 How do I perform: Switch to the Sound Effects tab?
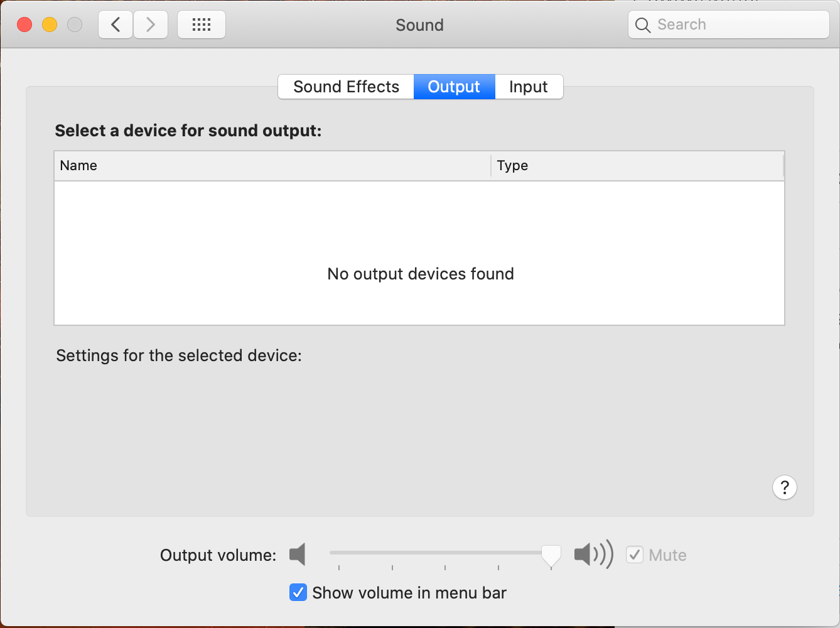pos(346,87)
